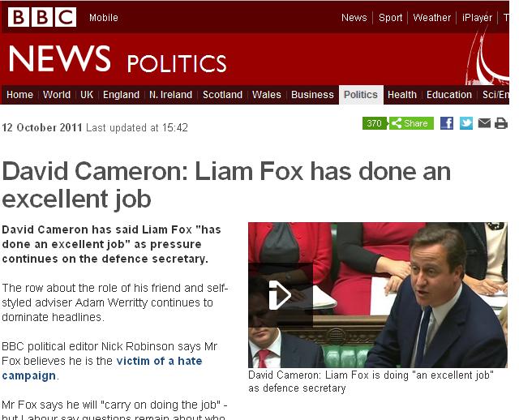This screenshot has width=519, height=420.
Task: Click the NEWS masthead title
Action: pyautogui.click(x=59, y=58)
